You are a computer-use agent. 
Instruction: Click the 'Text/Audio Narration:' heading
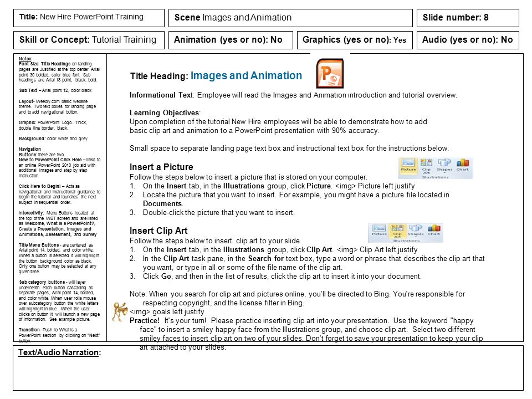[x=59, y=352]
